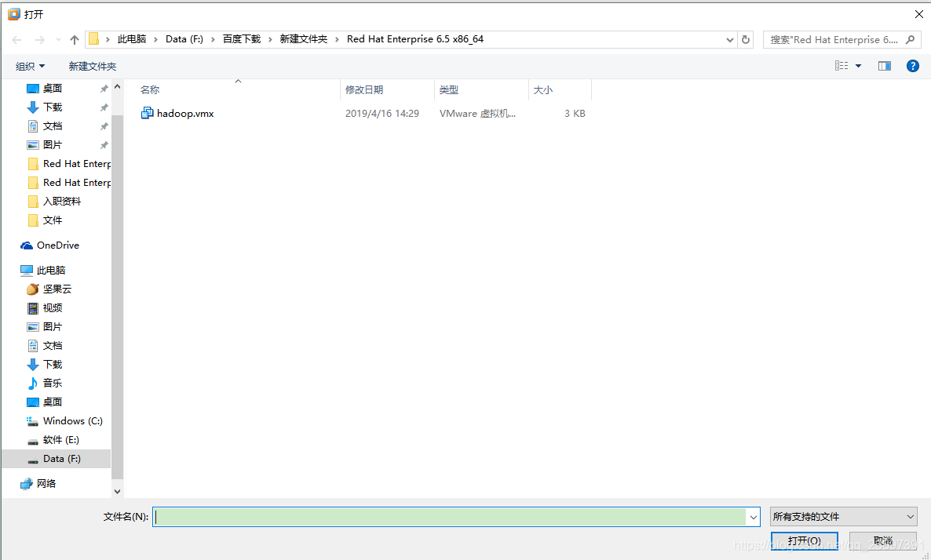Open 软件 (E:) drive

60,439
